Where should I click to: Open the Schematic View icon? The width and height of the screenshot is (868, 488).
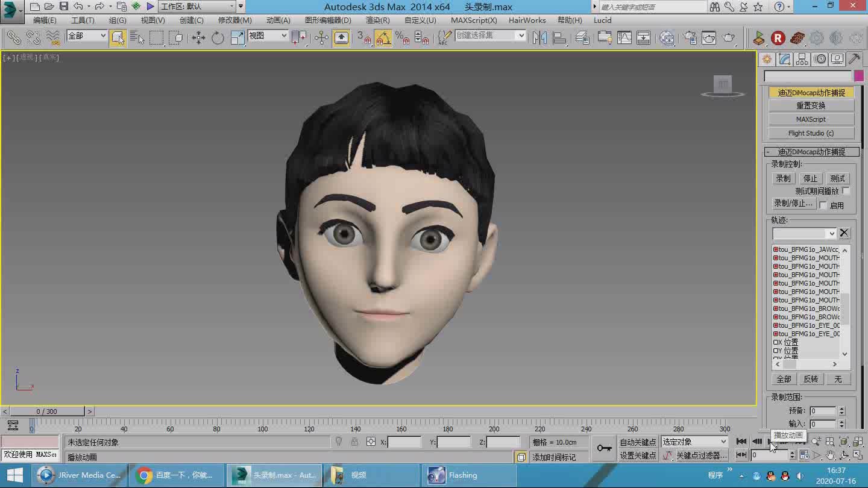644,37
